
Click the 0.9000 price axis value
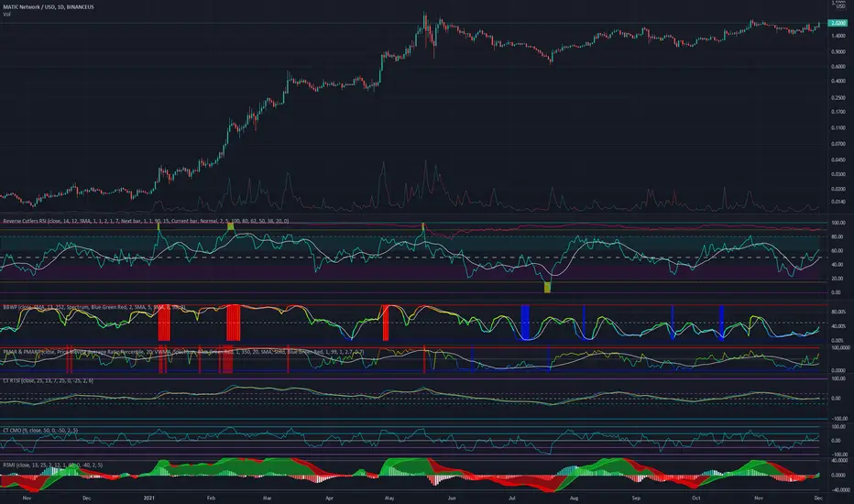tap(838, 52)
